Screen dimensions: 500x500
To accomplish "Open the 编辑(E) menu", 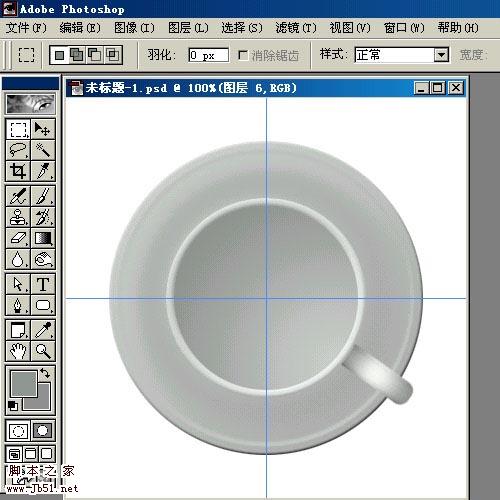I will click(80, 28).
